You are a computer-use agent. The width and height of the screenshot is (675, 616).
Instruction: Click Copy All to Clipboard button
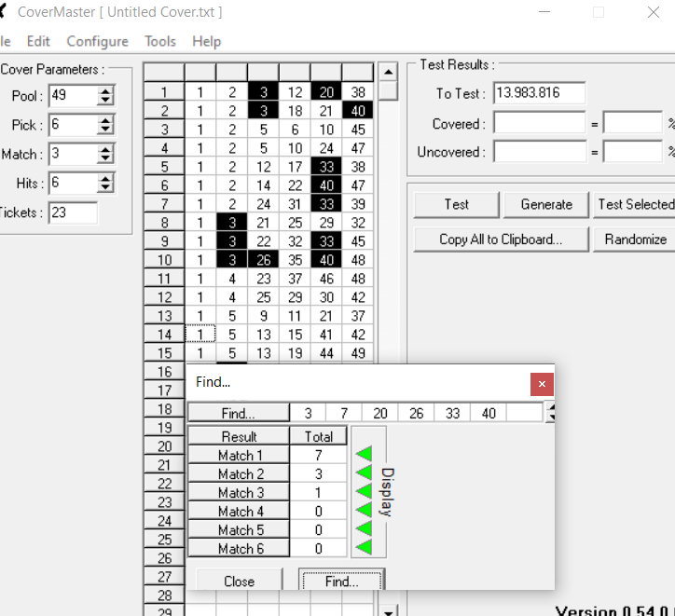[x=501, y=240]
